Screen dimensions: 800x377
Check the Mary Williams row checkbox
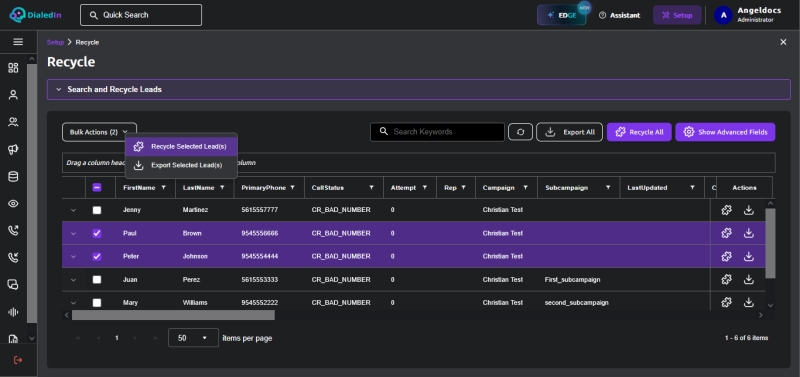[x=97, y=303]
